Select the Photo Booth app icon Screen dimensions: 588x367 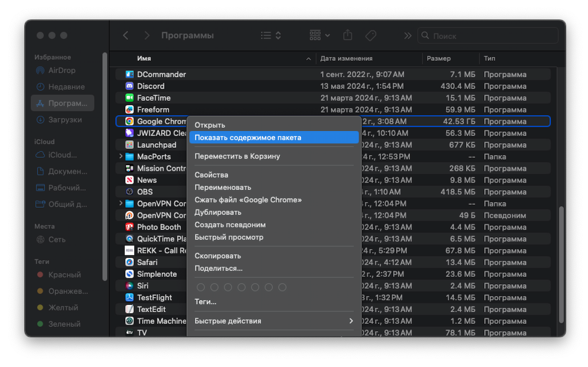coord(129,227)
